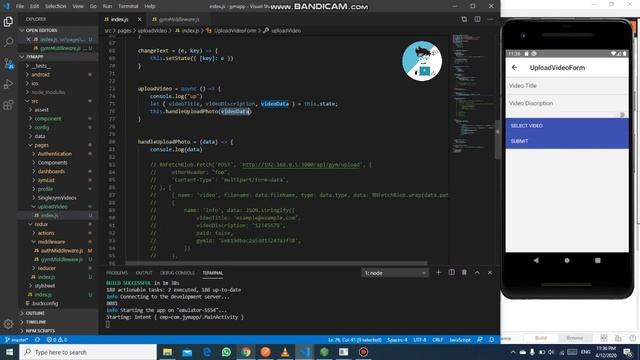Click the feedback icon in status bar
640x360 pixels.
pos(480,340)
